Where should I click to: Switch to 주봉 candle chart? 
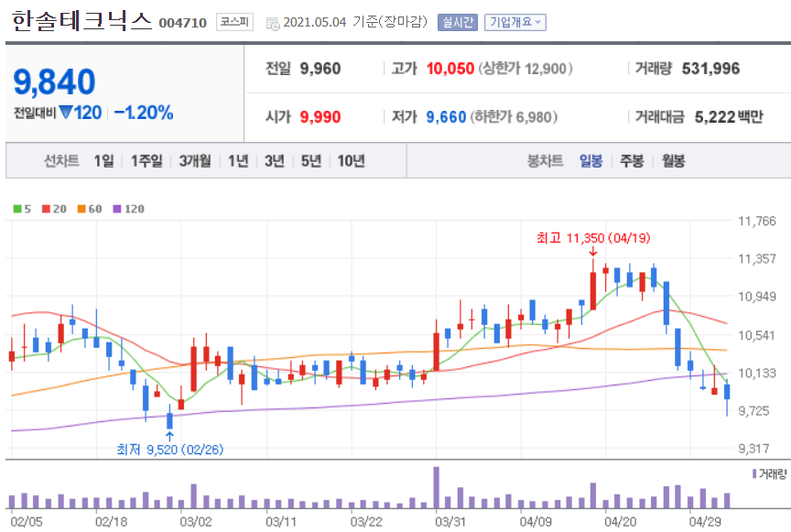(x=632, y=161)
